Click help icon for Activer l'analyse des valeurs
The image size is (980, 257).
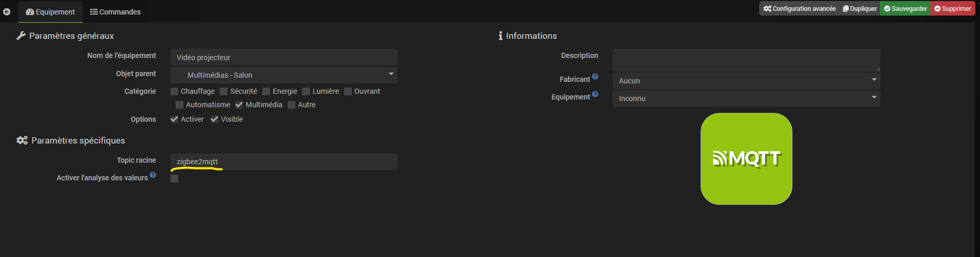[153, 175]
